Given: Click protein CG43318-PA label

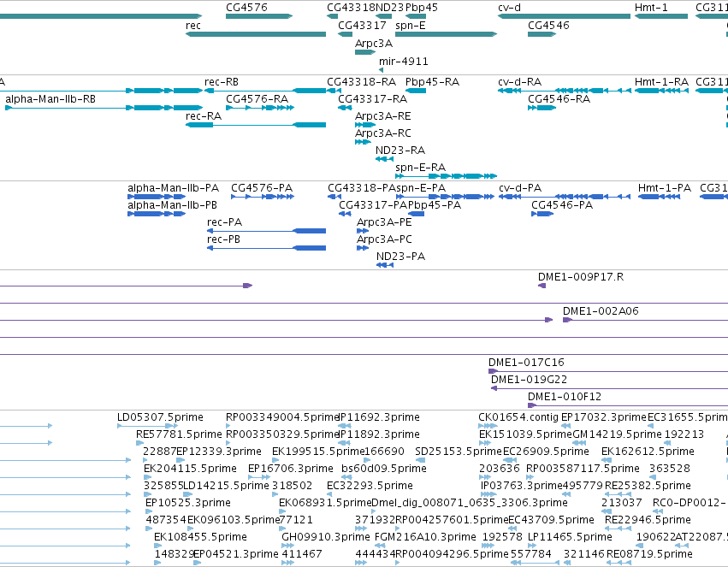Looking at the screenshot, I should point(362,188).
